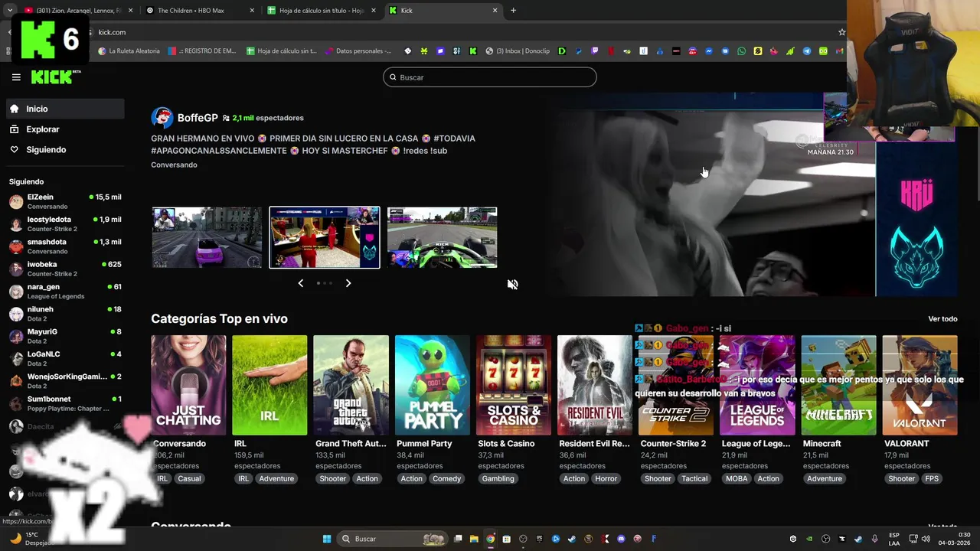Go to Inicio in the sidebar
The image size is (980, 551).
coord(65,109)
